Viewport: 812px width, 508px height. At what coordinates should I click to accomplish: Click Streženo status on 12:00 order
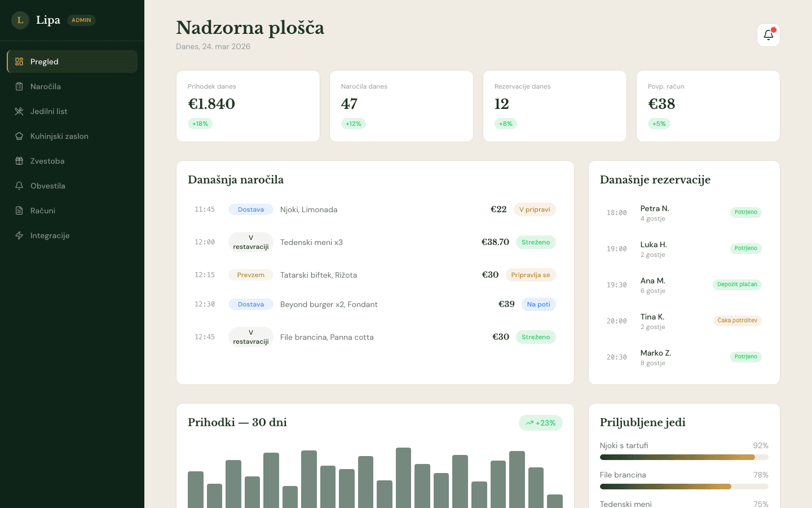tap(536, 242)
